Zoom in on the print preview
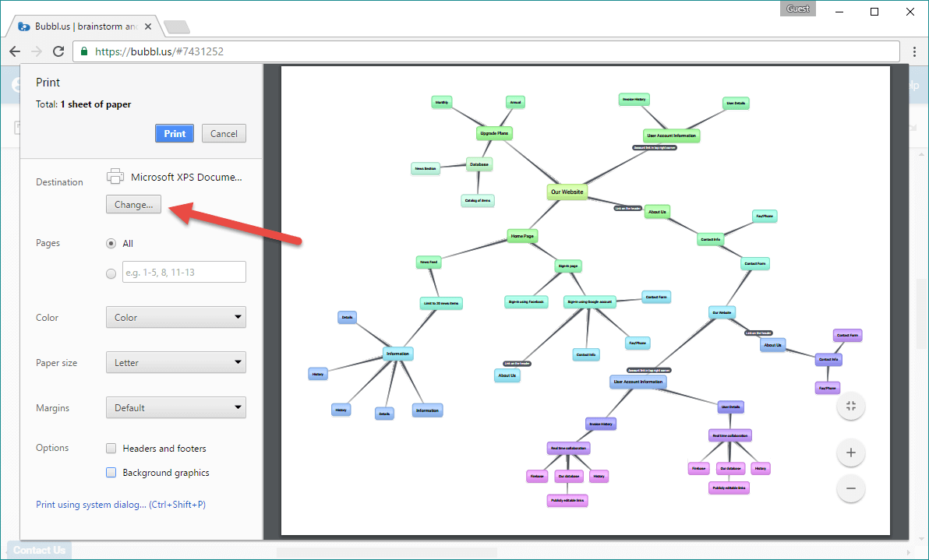Image resolution: width=929 pixels, height=560 pixels. (851, 453)
